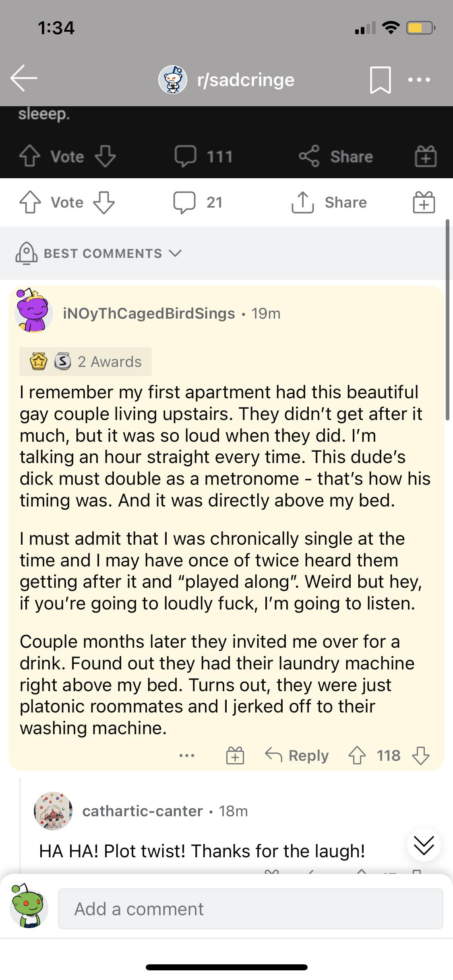Upvote the post in the white bar

[30, 202]
